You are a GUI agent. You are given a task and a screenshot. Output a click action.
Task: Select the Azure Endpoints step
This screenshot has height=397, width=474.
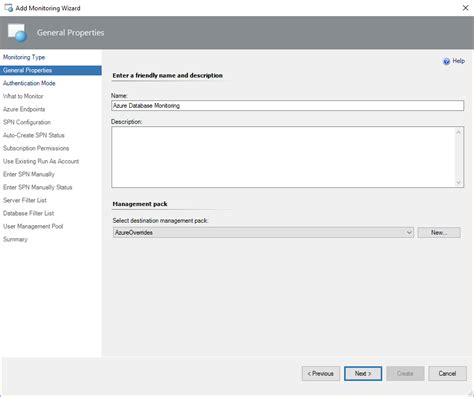click(x=24, y=109)
